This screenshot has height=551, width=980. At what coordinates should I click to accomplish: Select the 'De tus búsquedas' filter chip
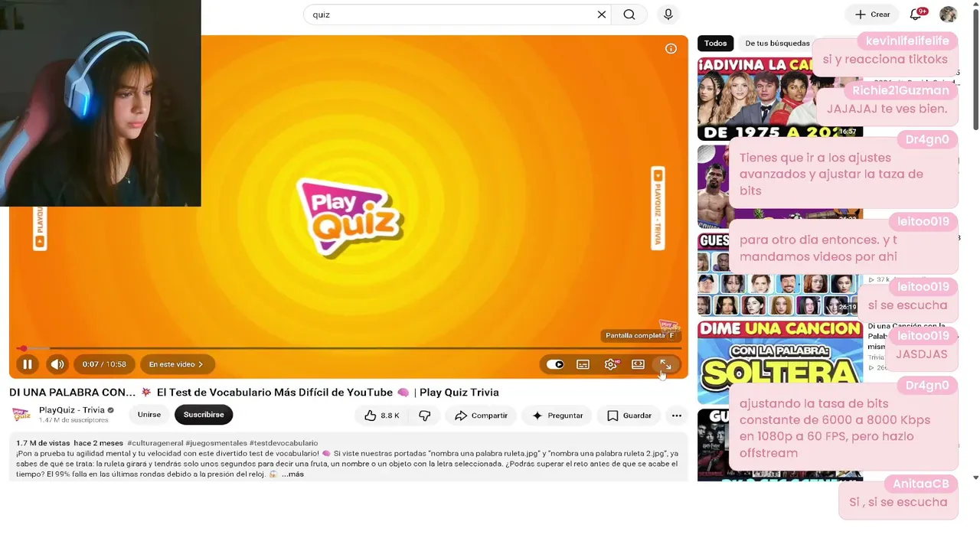tap(777, 44)
